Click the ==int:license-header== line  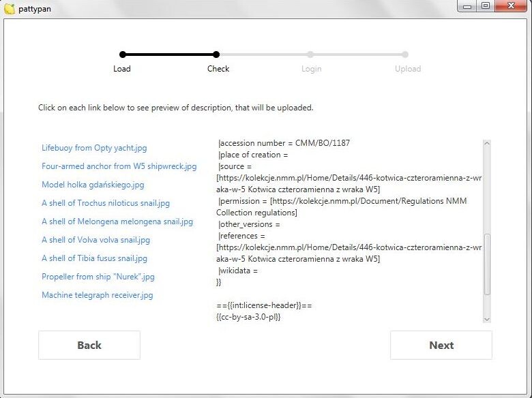[264, 305]
